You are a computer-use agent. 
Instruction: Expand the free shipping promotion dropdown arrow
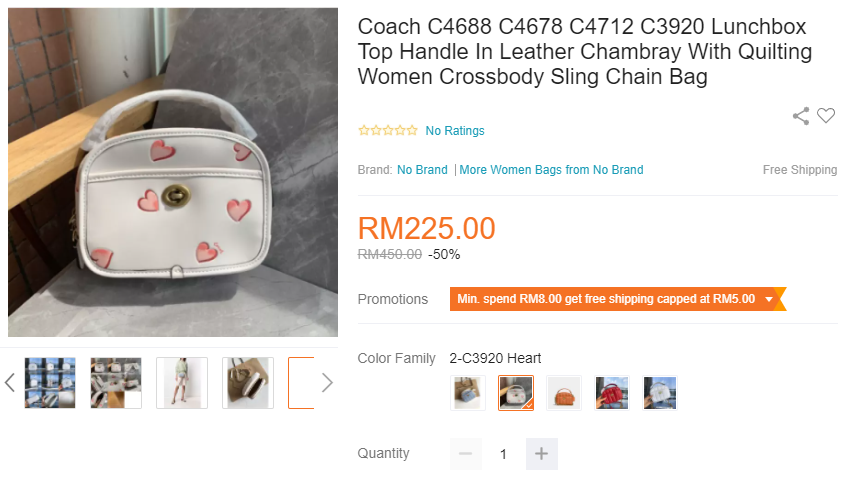[769, 299]
